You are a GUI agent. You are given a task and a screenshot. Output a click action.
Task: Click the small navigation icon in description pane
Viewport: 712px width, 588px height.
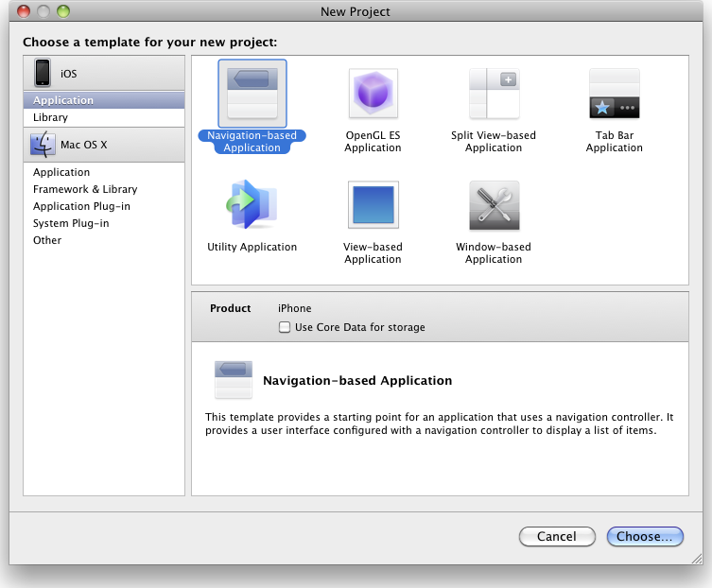[233, 380]
